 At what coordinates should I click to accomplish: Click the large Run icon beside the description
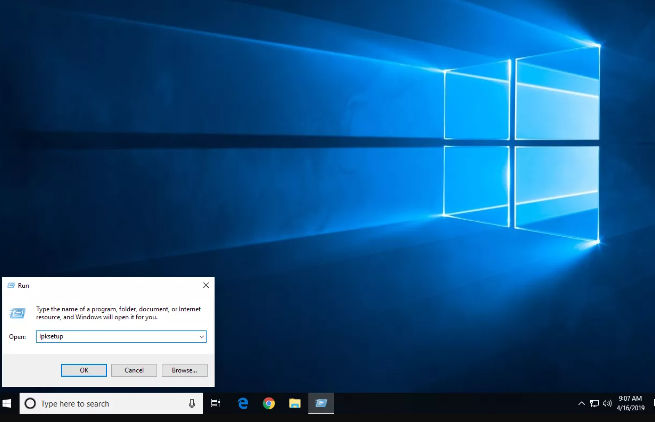[x=18, y=313]
